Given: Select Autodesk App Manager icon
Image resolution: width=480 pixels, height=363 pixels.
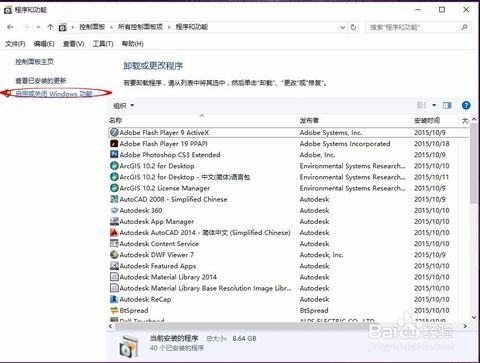Looking at the screenshot, I should click(114, 221).
